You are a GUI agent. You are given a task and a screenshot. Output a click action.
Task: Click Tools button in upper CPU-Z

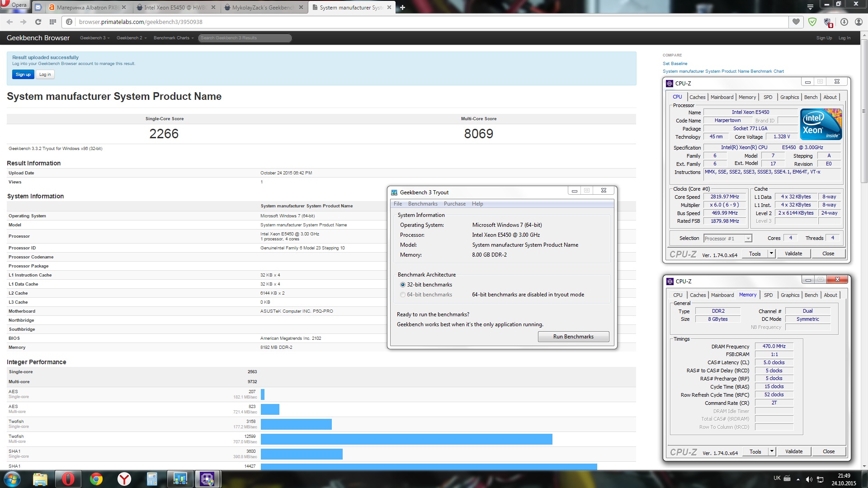pos(755,253)
